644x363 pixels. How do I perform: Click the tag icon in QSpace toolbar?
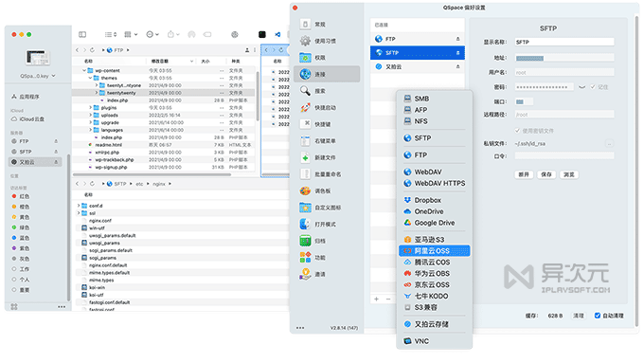pos(207,34)
